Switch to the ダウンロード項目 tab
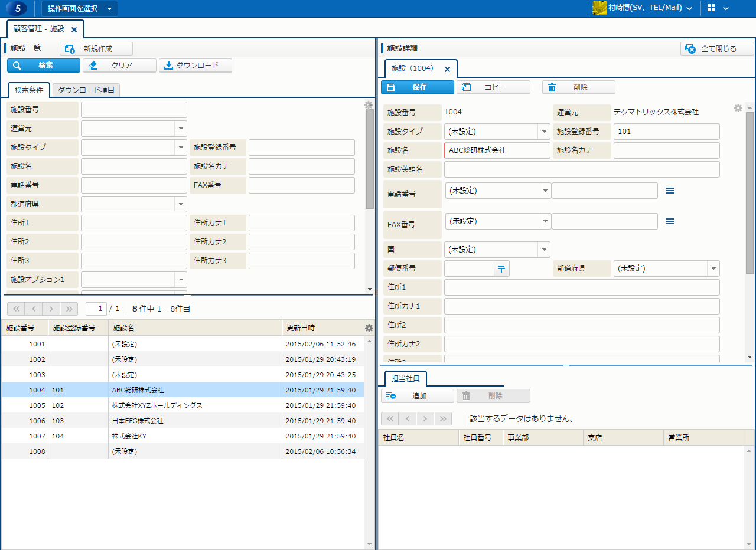This screenshot has height=550, width=756. tap(86, 90)
